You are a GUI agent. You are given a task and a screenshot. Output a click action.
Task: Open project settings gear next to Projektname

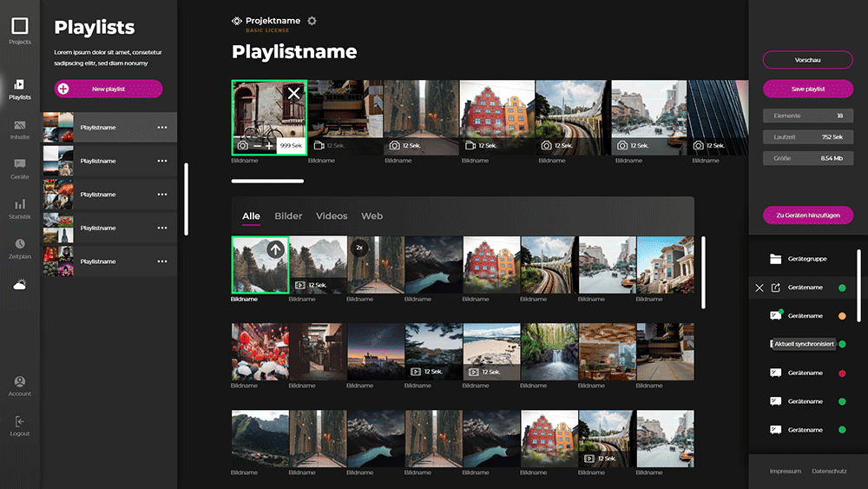pyautogui.click(x=312, y=21)
